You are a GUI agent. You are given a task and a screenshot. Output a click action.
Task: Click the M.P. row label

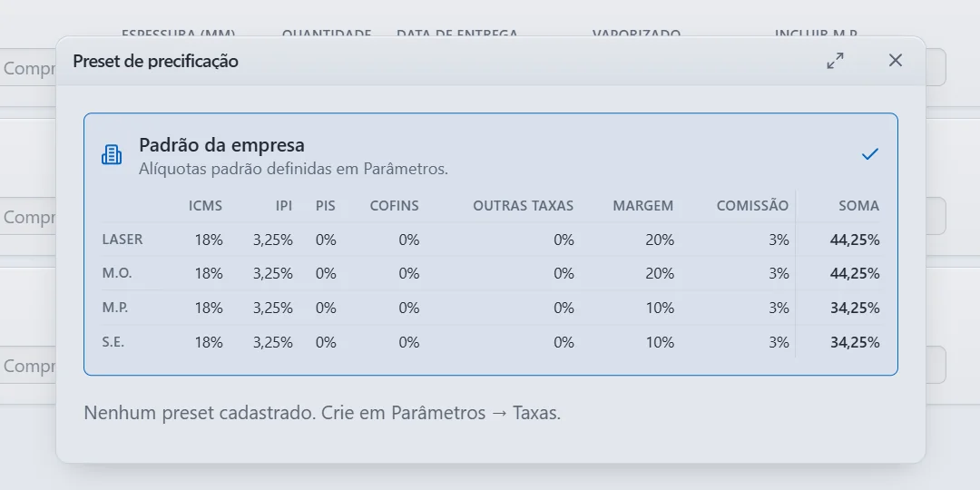(115, 308)
